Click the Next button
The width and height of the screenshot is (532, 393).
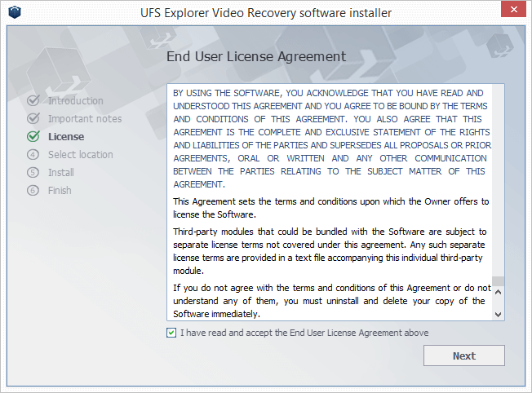[x=463, y=355]
